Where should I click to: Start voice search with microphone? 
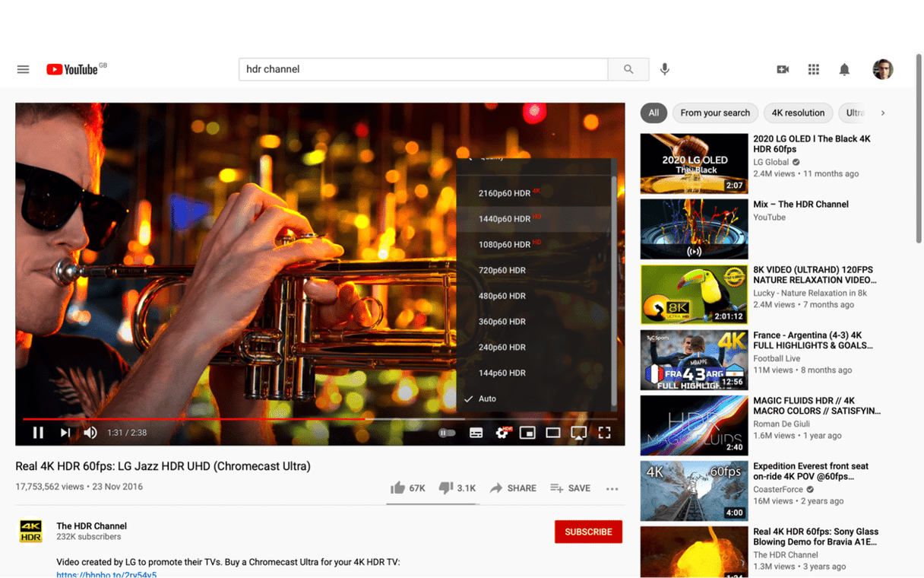(x=665, y=69)
